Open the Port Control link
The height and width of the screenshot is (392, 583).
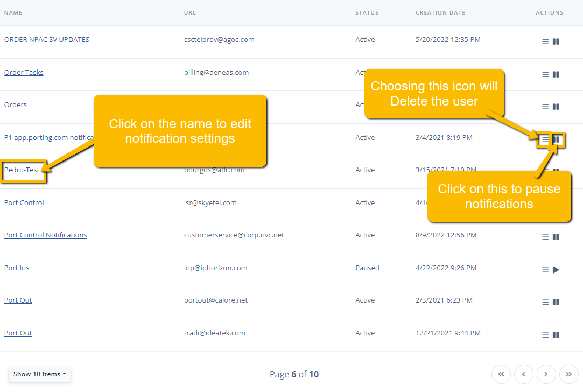pos(24,203)
